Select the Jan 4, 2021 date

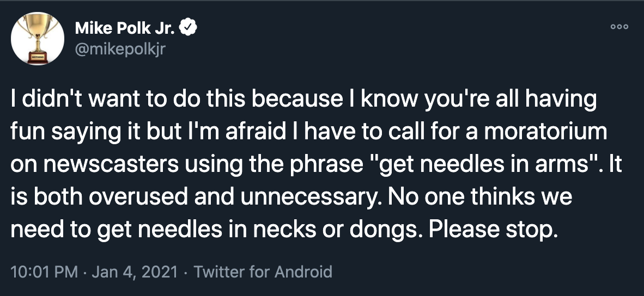coord(135,271)
